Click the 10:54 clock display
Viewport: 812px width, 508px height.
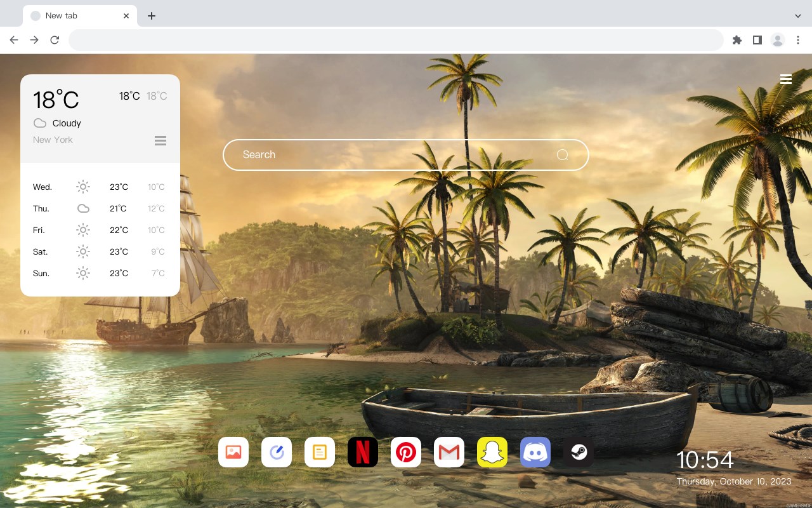coord(705,460)
